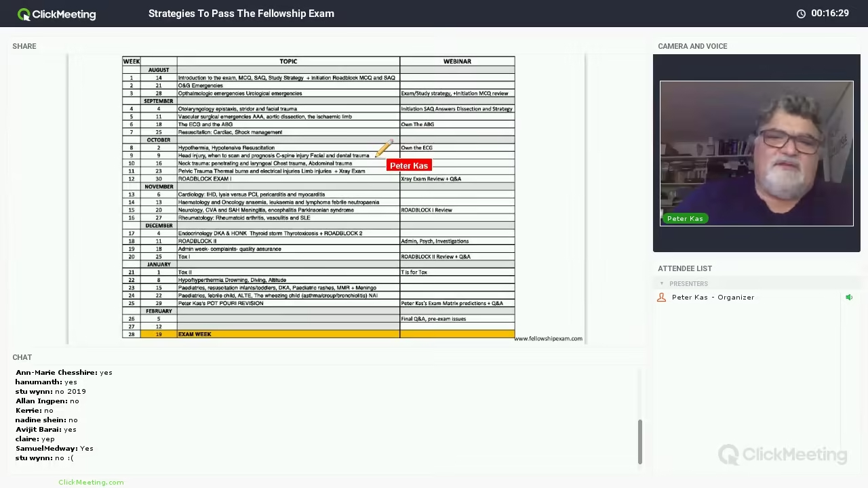Click the green speaker icon for Peter Kas
The height and width of the screenshot is (488, 868).
tap(848, 298)
